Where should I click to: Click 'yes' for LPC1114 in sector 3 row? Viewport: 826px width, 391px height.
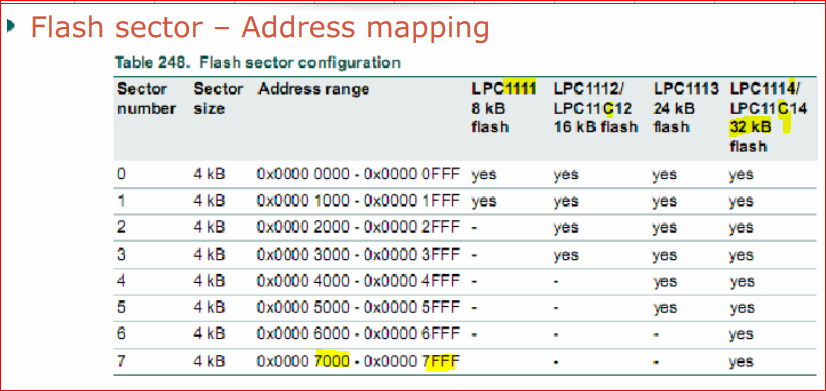tap(742, 256)
